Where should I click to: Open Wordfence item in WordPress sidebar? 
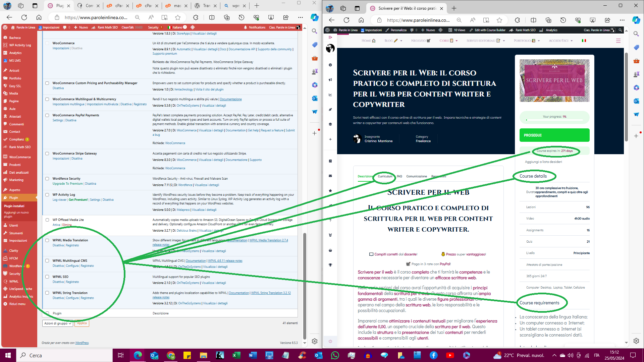pyautogui.click(x=16, y=266)
